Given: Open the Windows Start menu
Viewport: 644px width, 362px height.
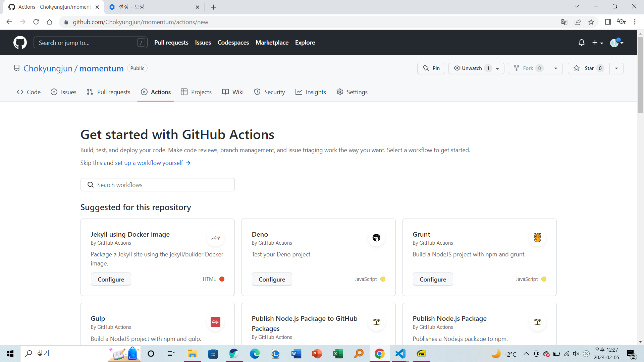Looking at the screenshot, I should [x=10, y=354].
